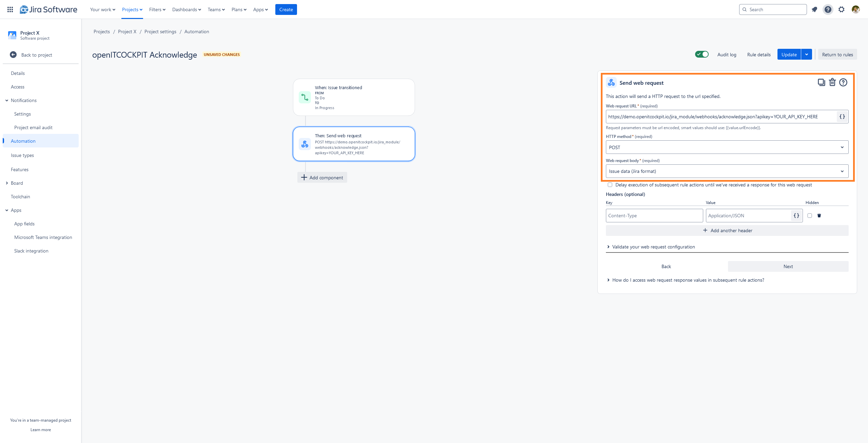Insert smart value into Web request URL
Screen dimensions: 868x443
coord(842,117)
